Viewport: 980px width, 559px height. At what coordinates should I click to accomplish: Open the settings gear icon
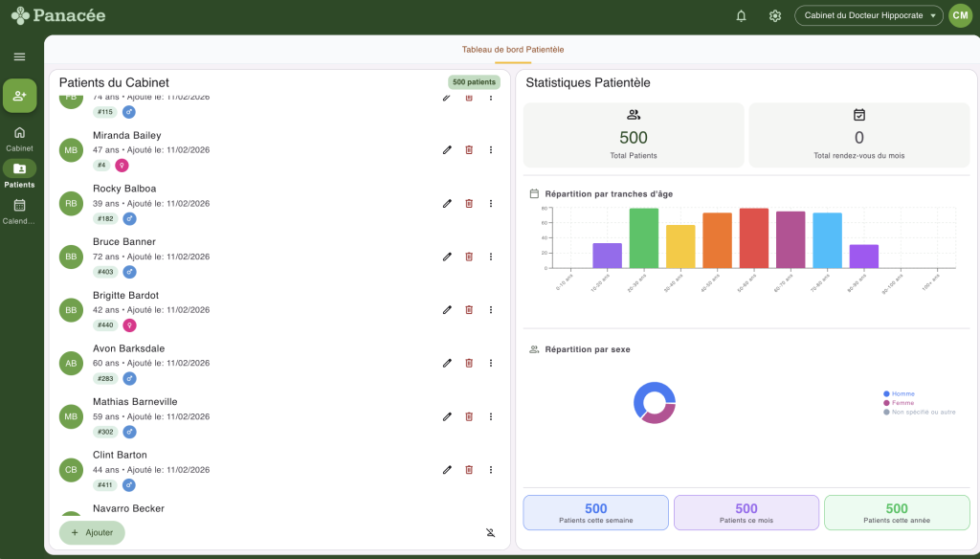point(775,15)
